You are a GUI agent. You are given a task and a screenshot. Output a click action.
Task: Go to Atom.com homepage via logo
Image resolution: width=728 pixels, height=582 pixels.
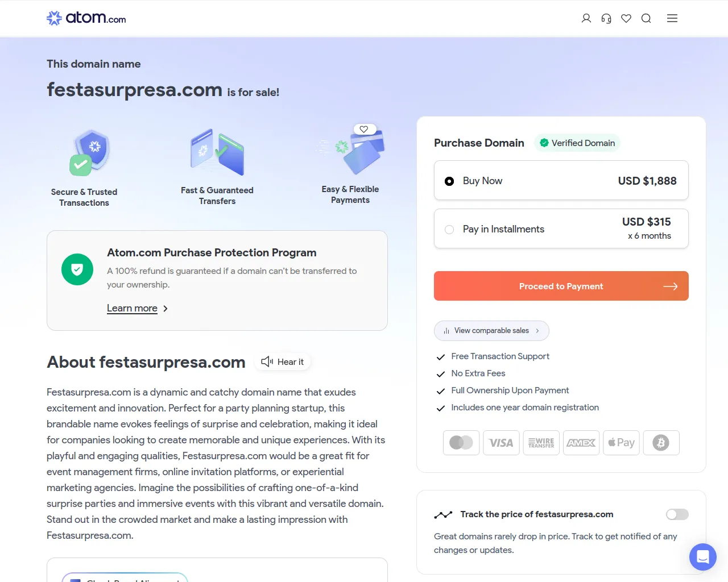pos(86,18)
